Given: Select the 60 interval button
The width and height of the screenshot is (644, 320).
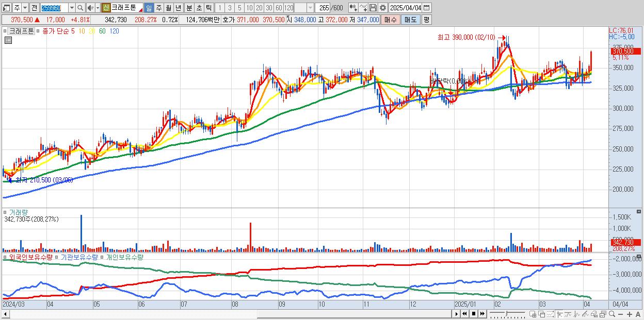Looking at the screenshot, I should click(279, 8).
